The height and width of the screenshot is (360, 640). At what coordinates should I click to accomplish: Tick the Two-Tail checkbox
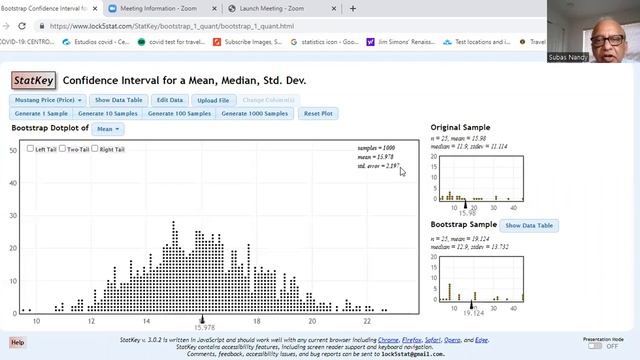coord(62,149)
